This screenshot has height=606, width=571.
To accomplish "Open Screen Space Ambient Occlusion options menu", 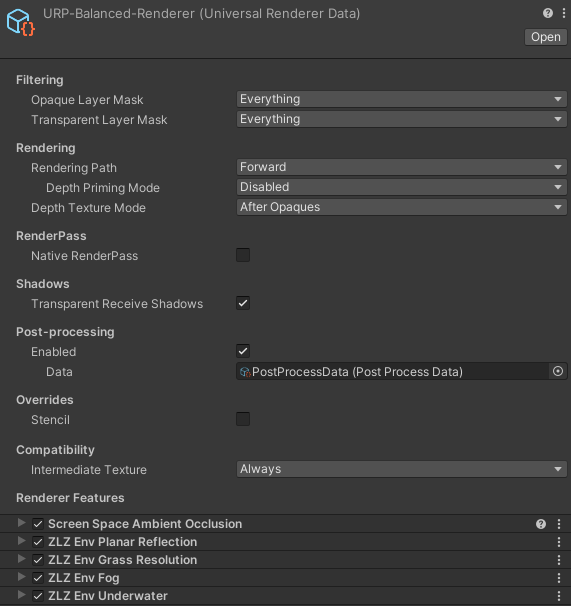I will pyautogui.click(x=559, y=524).
